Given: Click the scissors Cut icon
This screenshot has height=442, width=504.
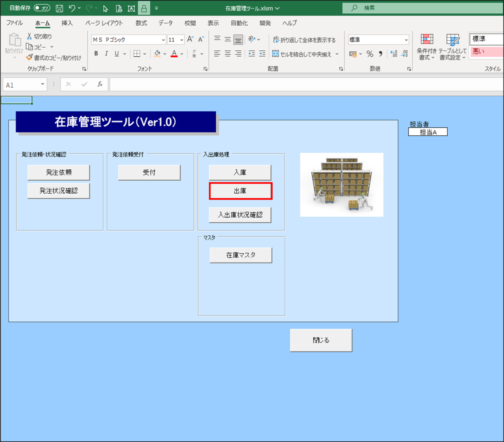Looking at the screenshot, I should (x=29, y=37).
